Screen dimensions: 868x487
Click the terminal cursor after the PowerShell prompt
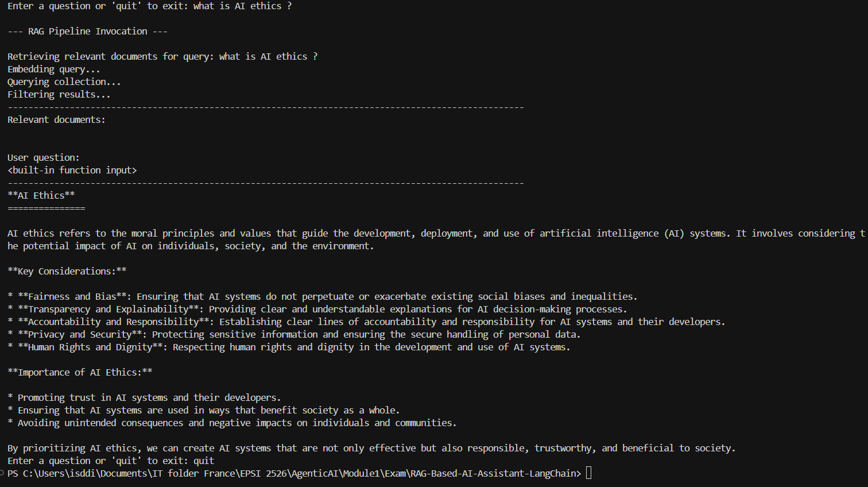coord(588,473)
